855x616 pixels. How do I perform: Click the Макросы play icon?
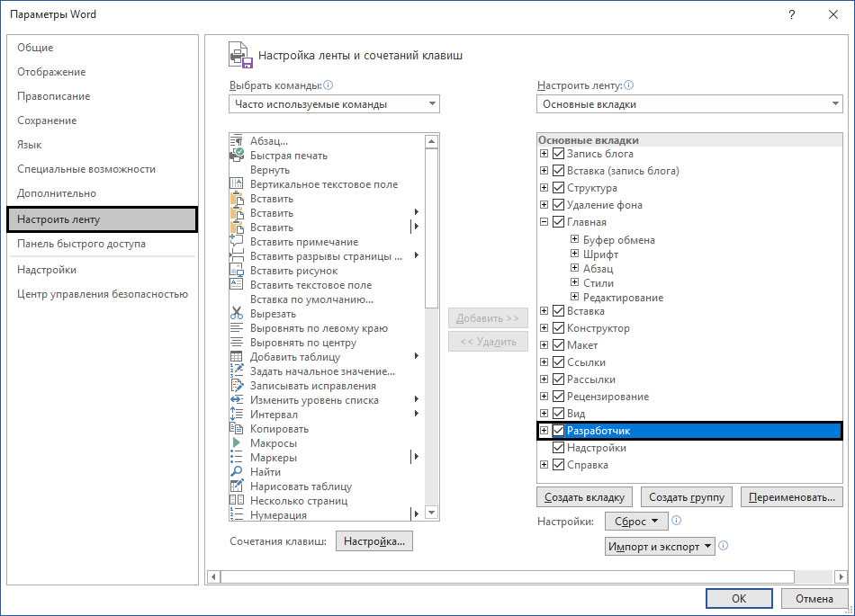pos(237,443)
